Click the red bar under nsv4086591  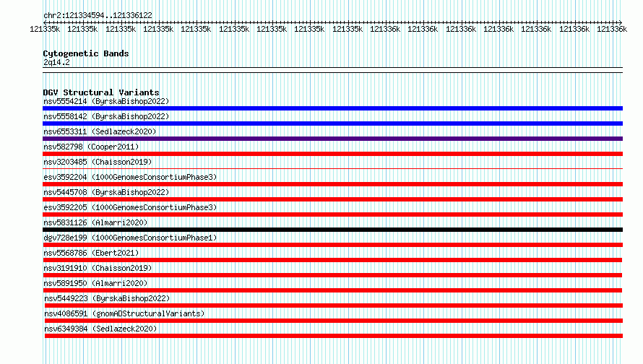[333, 321]
